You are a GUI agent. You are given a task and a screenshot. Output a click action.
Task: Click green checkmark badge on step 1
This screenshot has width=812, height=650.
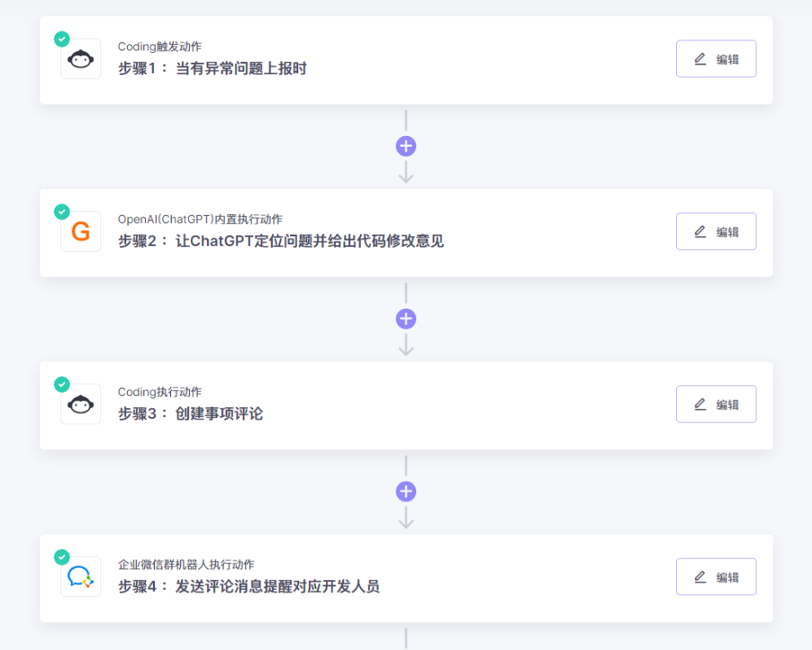(x=62, y=39)
